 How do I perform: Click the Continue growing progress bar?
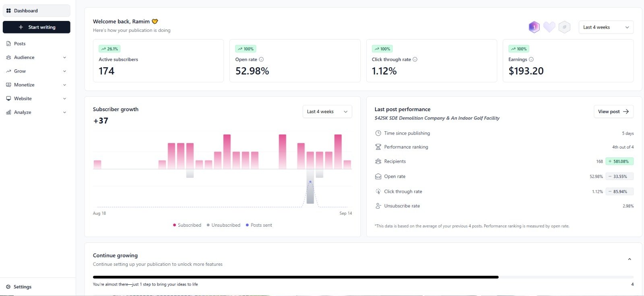click(x=296, y=277)
